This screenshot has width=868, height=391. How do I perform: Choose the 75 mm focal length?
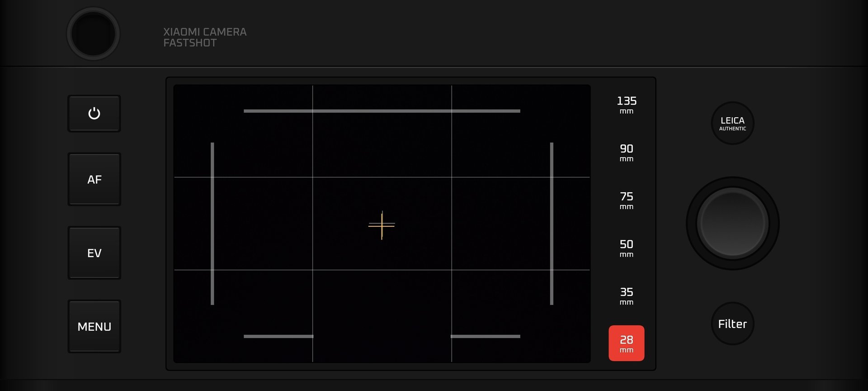[626, 200]
